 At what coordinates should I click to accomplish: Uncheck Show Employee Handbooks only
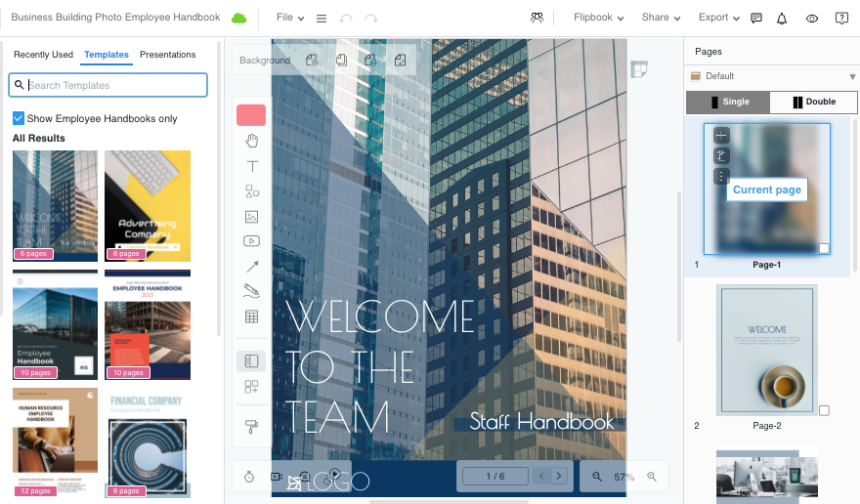[19, 118]
